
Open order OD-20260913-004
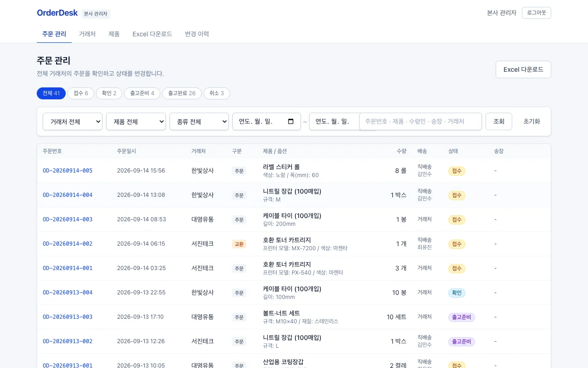click(x=68, y=293)
